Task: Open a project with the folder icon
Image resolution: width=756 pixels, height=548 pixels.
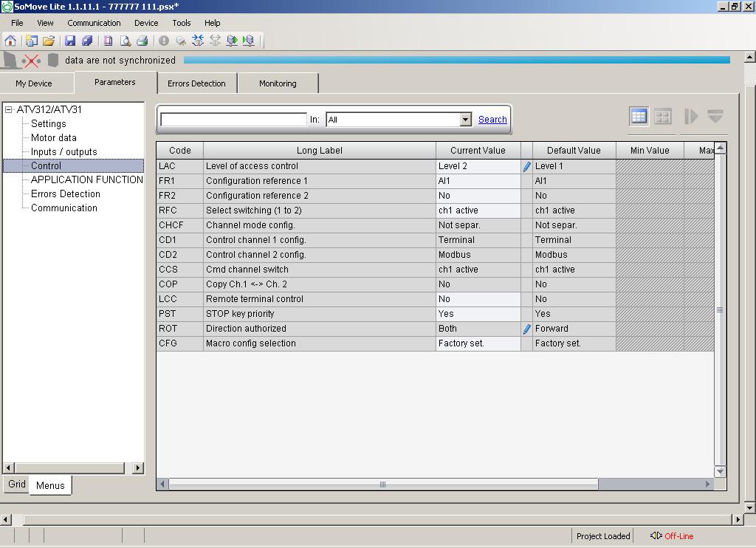Action: point(48,41)
